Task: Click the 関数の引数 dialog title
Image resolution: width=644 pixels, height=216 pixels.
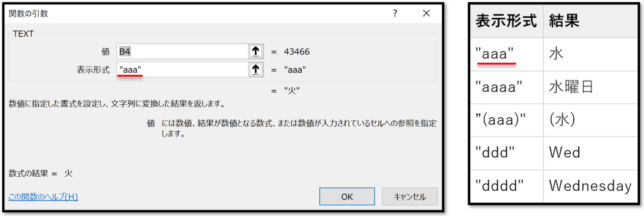Action: (28, 13)
